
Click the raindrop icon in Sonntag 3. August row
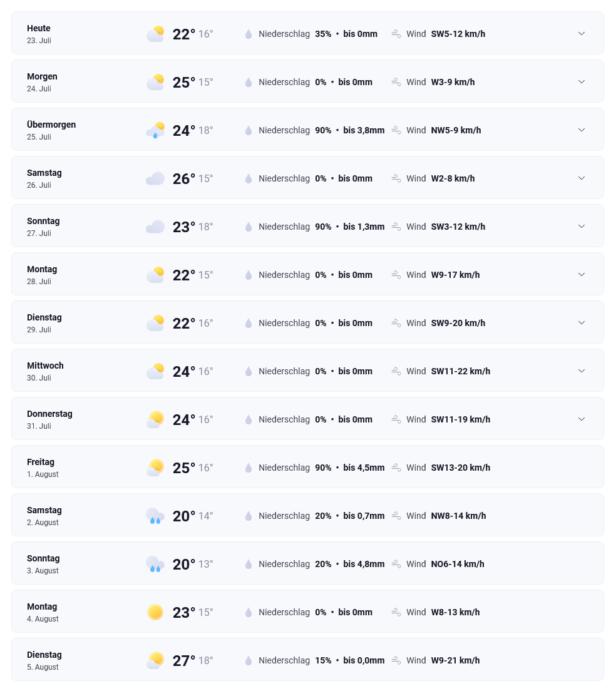click(x=249, y=564)
